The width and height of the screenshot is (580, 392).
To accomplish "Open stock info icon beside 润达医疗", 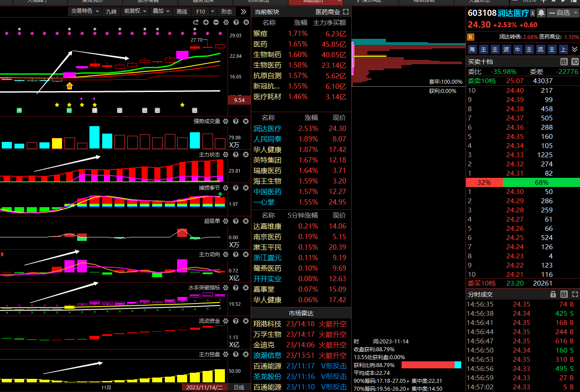I will [x=533, y=13].
